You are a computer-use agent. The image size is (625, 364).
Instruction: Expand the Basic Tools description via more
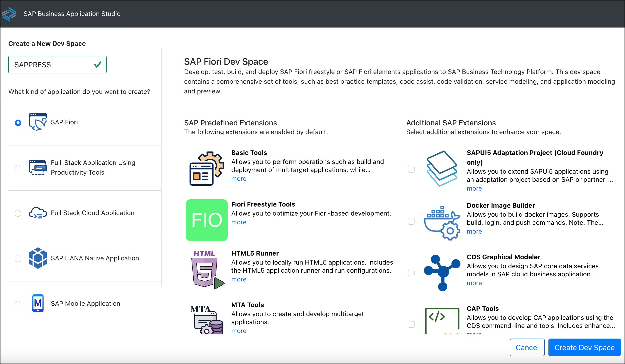[238, 179]
